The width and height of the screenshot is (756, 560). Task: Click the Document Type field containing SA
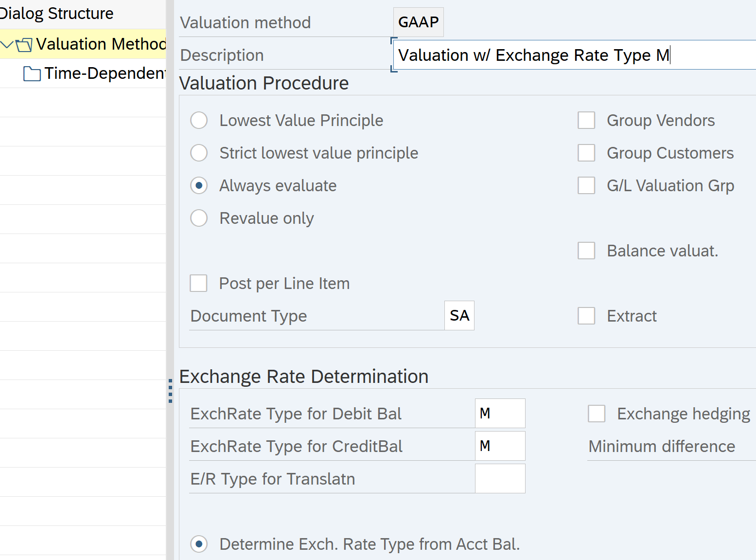[x=459, y=316]
